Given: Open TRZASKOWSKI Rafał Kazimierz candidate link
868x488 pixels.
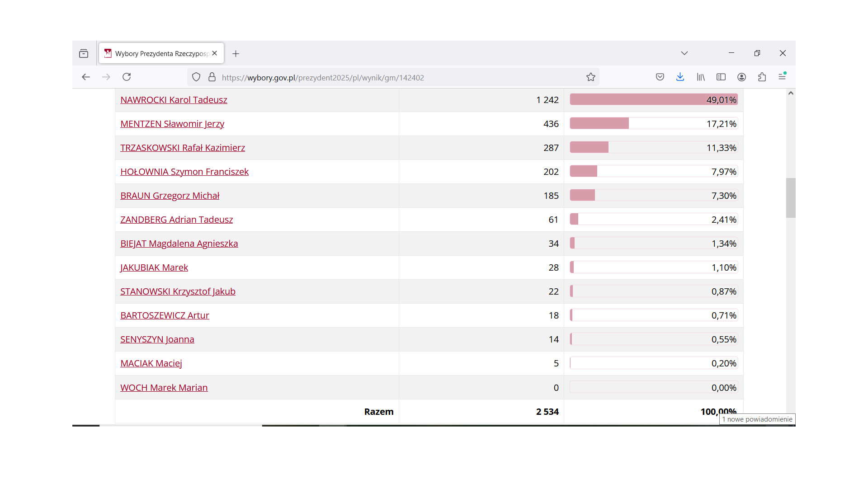Looking at the screenshot, I should (x=182, y=148).
